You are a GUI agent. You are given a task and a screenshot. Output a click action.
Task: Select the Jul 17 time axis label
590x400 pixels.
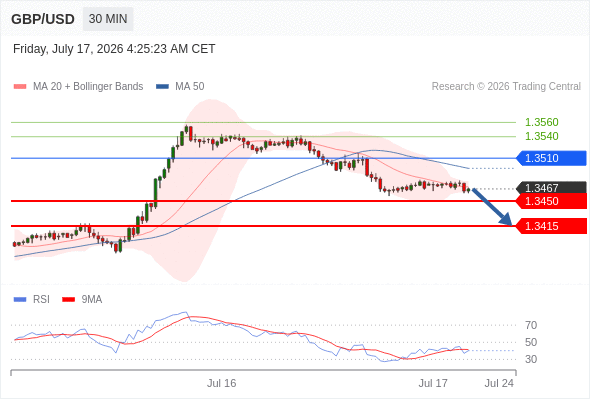(433, 383)
